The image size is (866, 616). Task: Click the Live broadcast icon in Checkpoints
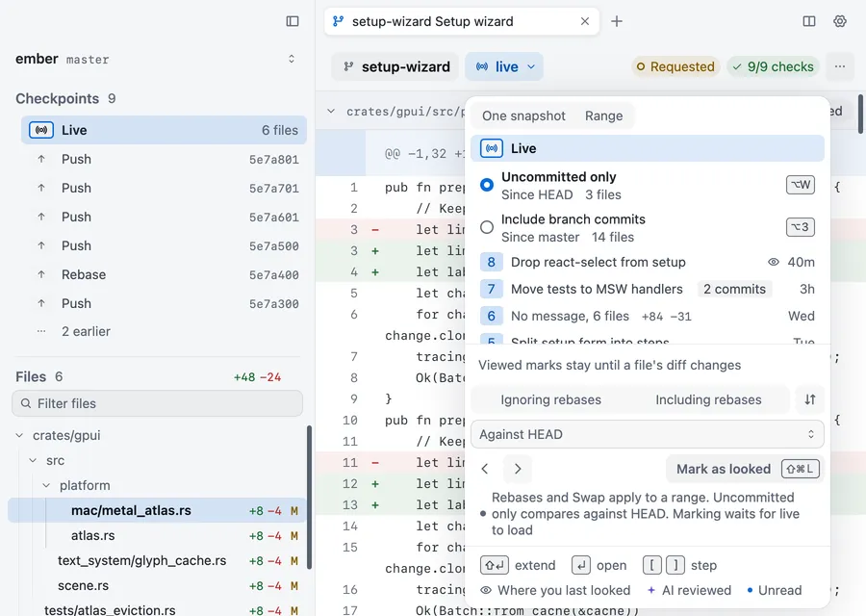click(x=40, y=130)
